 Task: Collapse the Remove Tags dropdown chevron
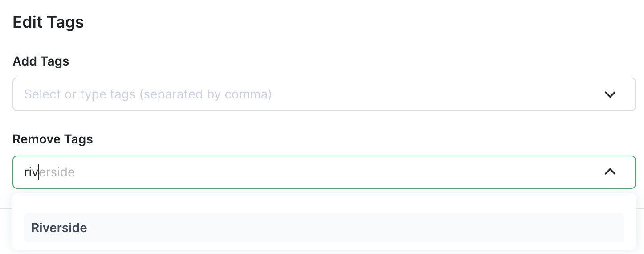[x=610, y=172]
